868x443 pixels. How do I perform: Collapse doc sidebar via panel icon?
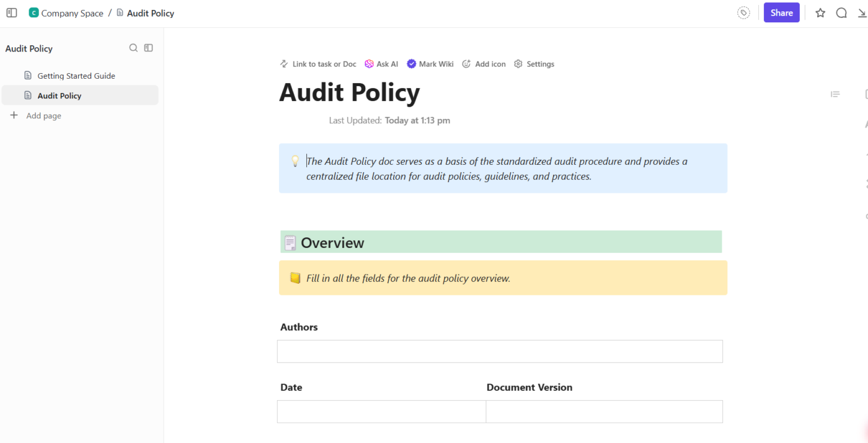pos(148,48)
